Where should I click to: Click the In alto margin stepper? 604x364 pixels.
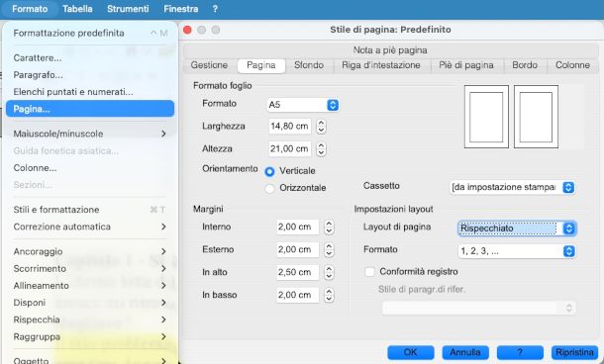tap(329, 272)
